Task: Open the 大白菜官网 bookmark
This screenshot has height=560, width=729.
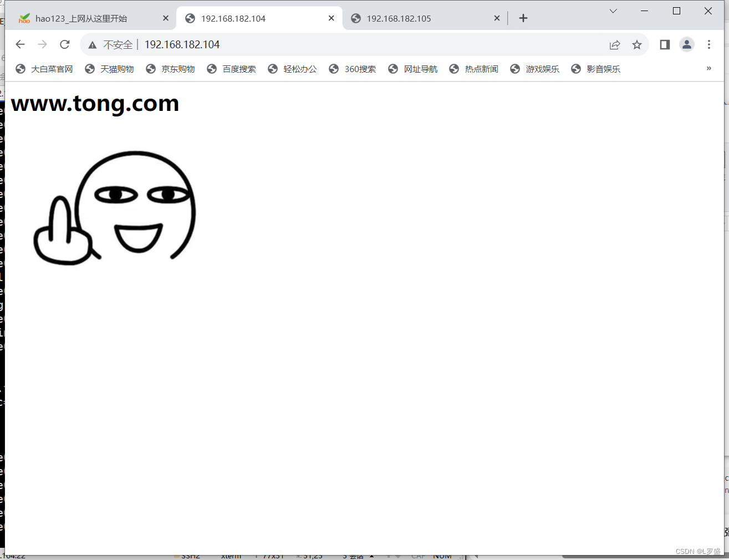Action: (x=44, y=69)
